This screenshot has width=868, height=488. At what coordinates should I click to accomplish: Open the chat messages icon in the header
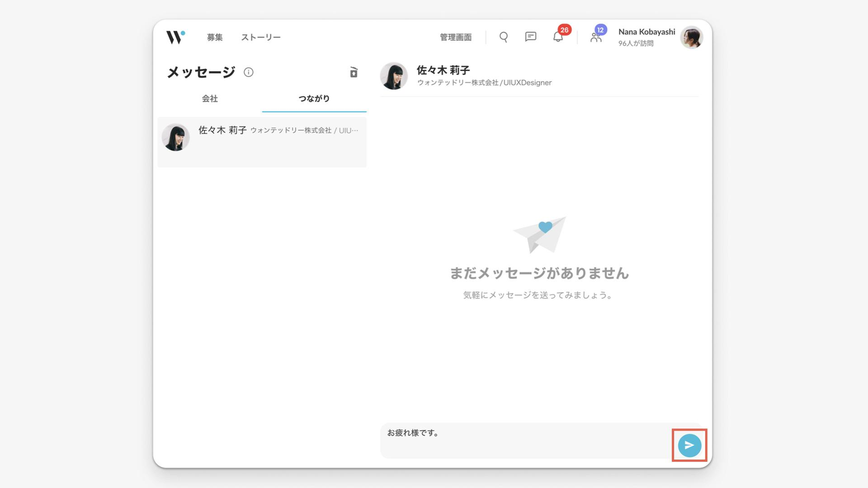click(530, 37)
